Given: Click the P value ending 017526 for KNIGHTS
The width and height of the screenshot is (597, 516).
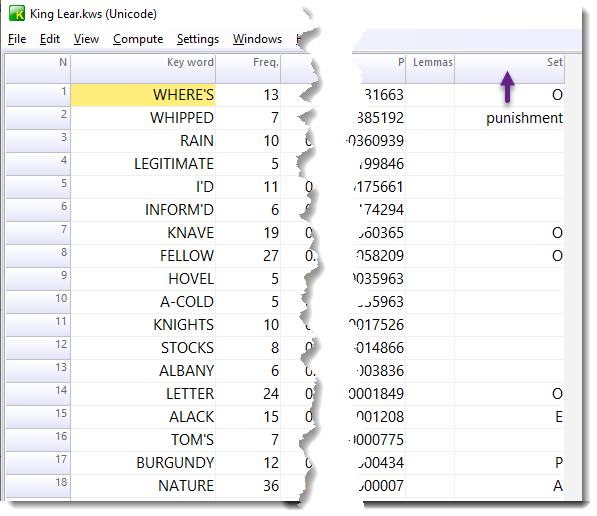Looking at the screenshot, I should [377, 325].
